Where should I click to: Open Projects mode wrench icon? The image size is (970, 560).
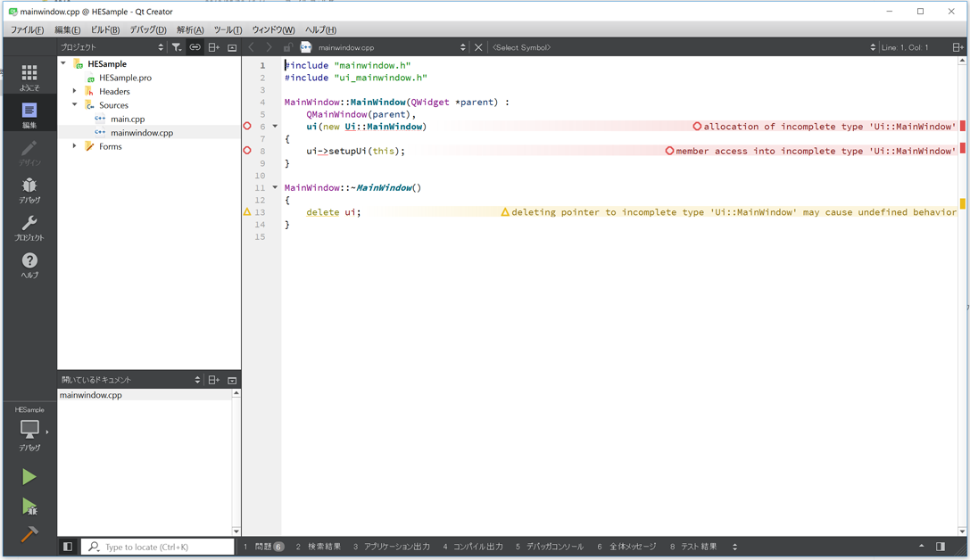(29, 227)
